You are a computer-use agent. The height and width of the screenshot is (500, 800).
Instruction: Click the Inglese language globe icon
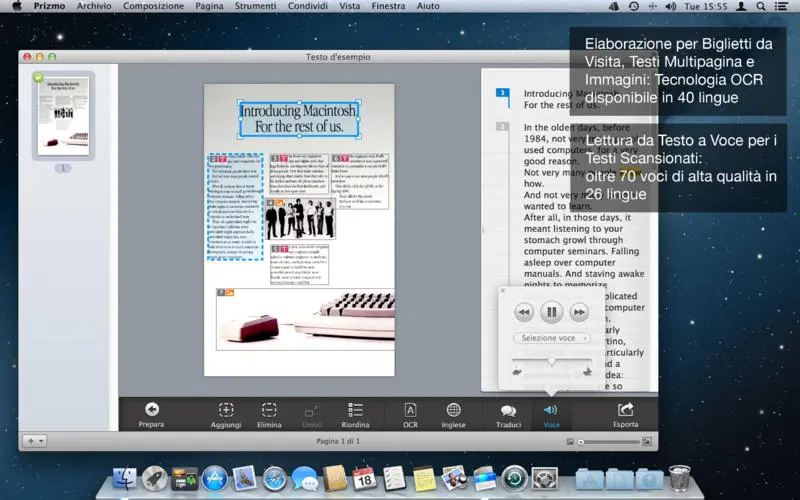(453, 409)
